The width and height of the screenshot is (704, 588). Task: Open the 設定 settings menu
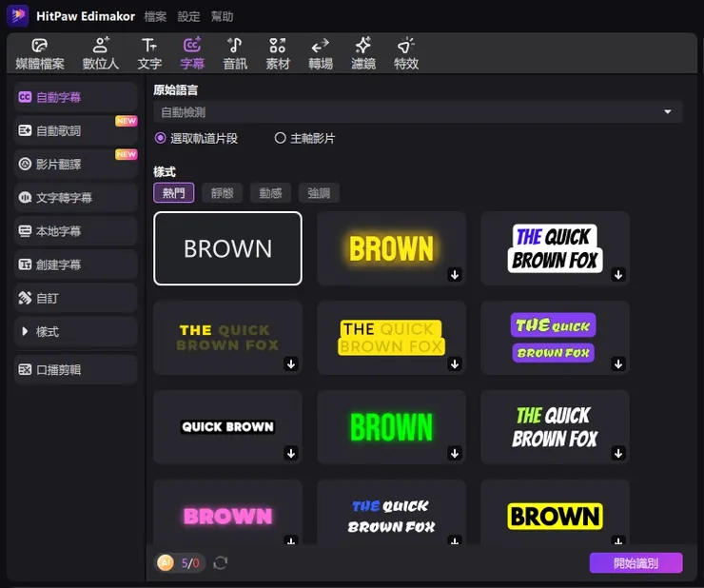pos(189,16)
